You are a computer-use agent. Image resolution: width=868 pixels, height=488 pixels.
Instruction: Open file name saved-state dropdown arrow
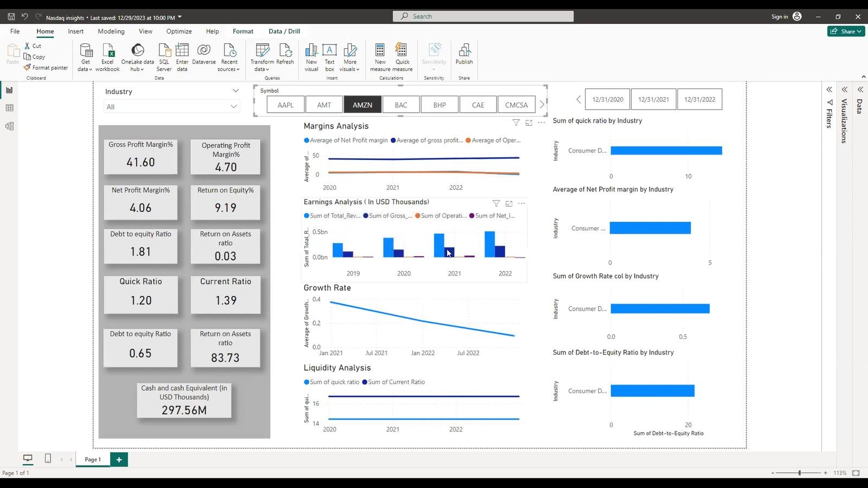pyautogui.click(x=180, y=17)
